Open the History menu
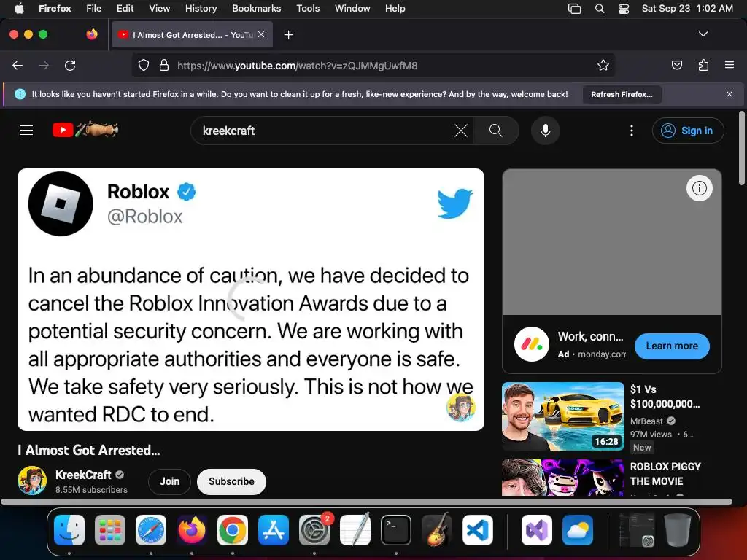This screenshot has width=747, height=560. point(201,9)
